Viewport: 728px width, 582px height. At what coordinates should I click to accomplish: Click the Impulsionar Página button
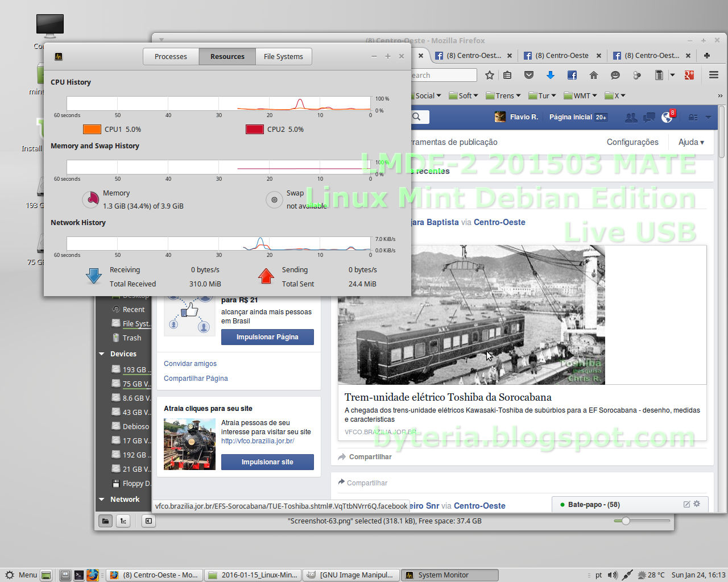267,337
